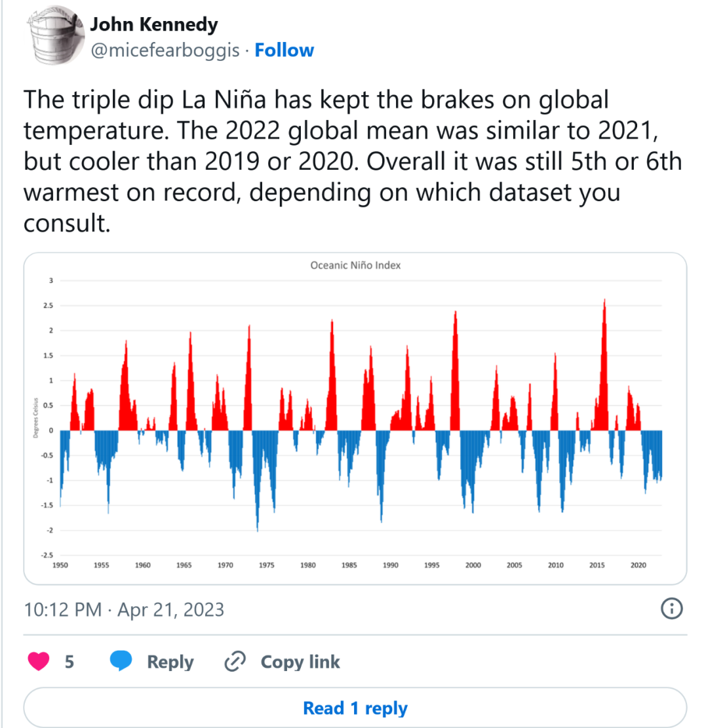Open the Twitter info circle icon
This screenshot has width=708, height=728.
click(x=672, y=609)
